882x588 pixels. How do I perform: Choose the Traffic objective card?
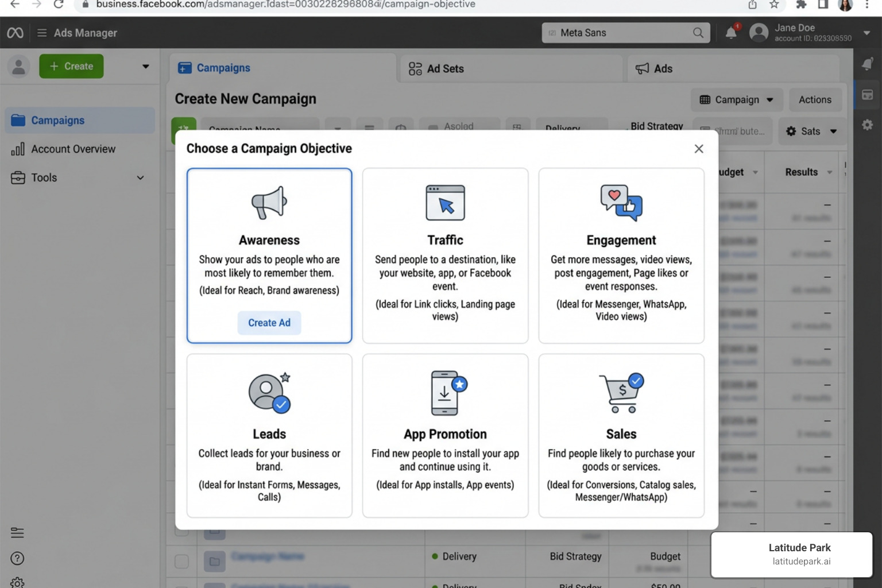(x=445, y=256)
